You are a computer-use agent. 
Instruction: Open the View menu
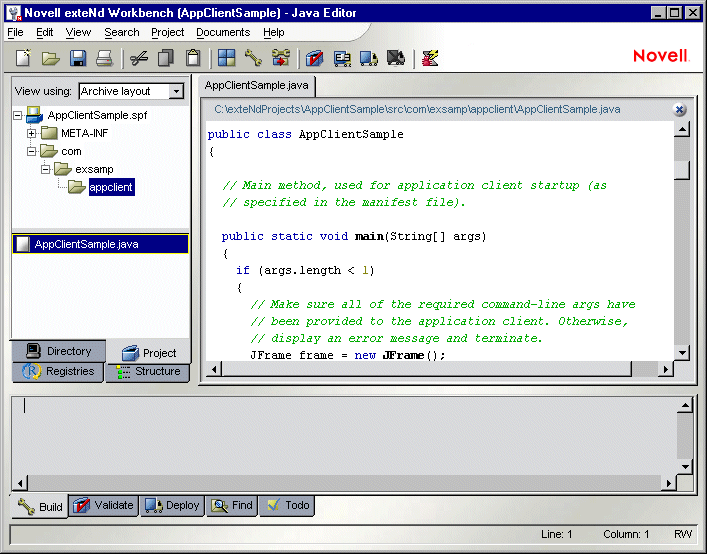pyautogui.click(x=78, y=32)
